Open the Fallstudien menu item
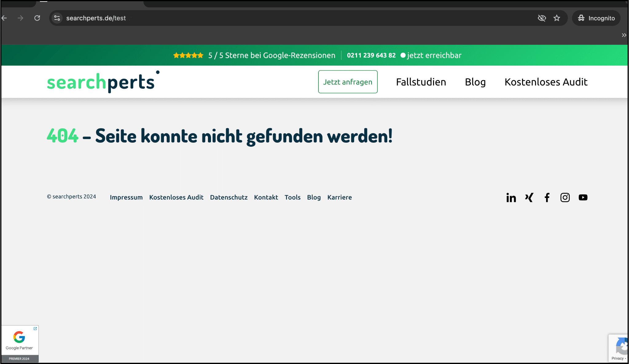Screen dimensions: 629x364 click(x=421, y=82)
